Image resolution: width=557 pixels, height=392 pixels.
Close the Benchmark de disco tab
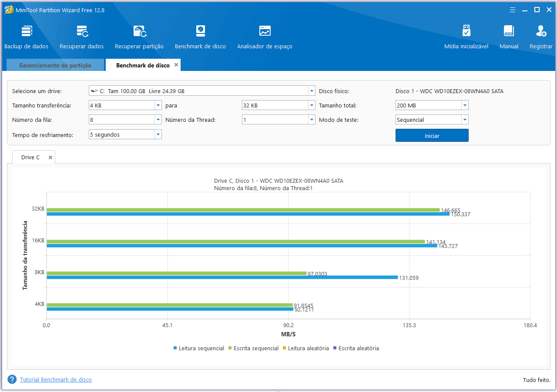pyautogui.click(x=176, y=65)
